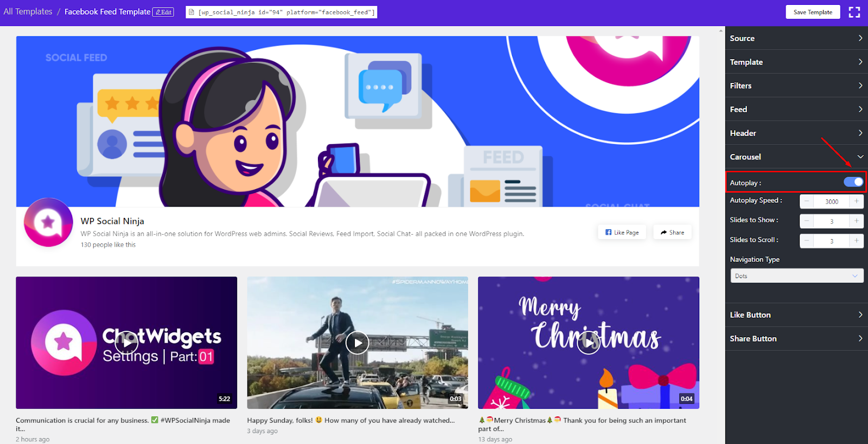Viewport: 868px width, 444px height.
Task: Click the Edit template name button
Action: pyautogui.click(x=163, y=12)
